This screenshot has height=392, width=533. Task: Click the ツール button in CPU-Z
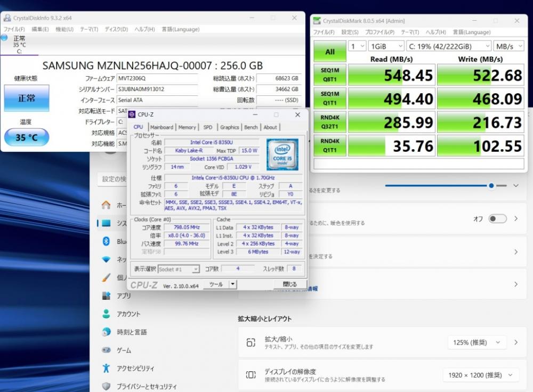click(216, 284)
